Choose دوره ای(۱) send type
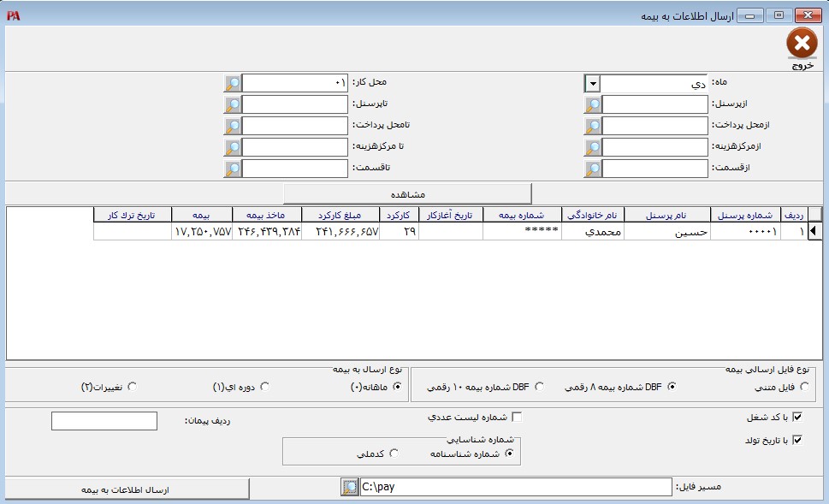Image resolution: width=829 pixels, height=504 pixels. coord(264,387)
